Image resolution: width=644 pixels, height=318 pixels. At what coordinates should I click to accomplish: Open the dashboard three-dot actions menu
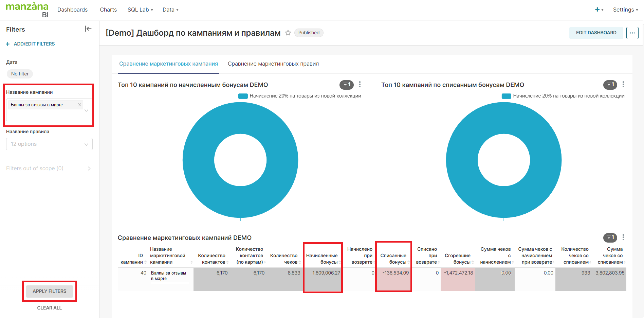(x=632, y=33)
